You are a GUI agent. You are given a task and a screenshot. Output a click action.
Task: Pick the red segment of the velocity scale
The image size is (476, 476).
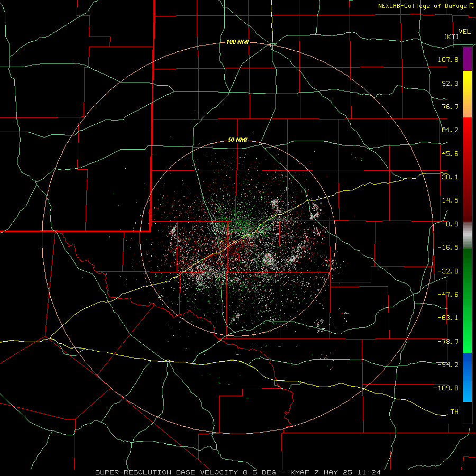tap(467, 169)
